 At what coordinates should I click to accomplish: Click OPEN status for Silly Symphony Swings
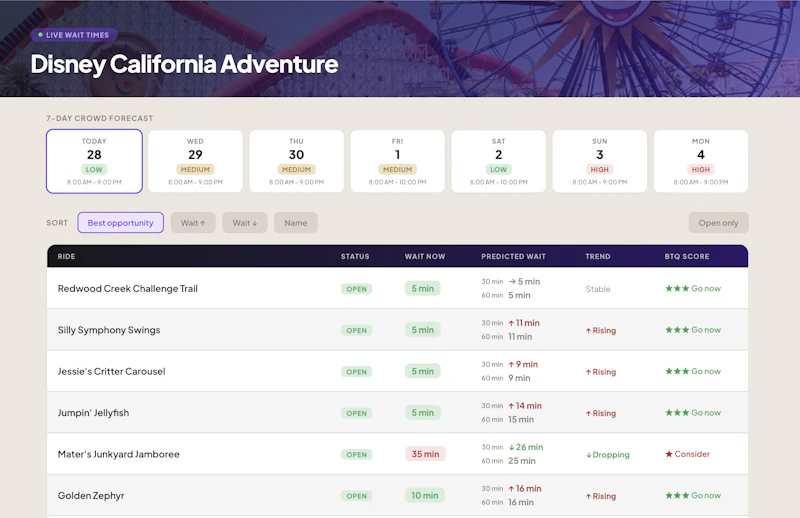[357, 330]
